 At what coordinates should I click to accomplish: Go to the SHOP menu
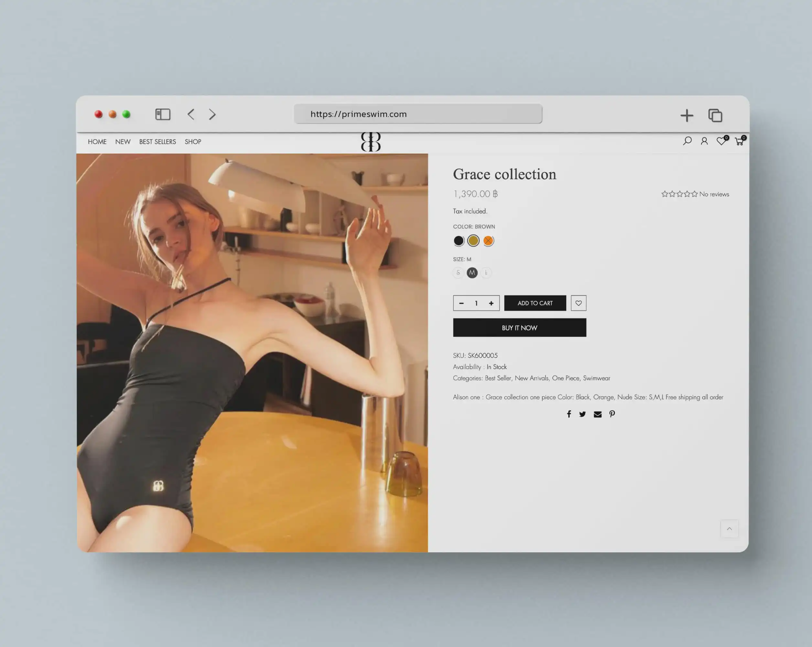(193, 142)
